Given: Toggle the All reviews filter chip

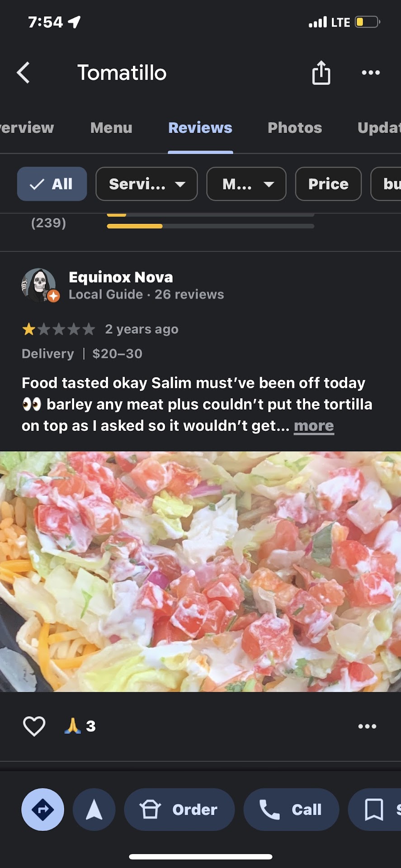Looking at the screenshot, I should [x=52, y=184].
